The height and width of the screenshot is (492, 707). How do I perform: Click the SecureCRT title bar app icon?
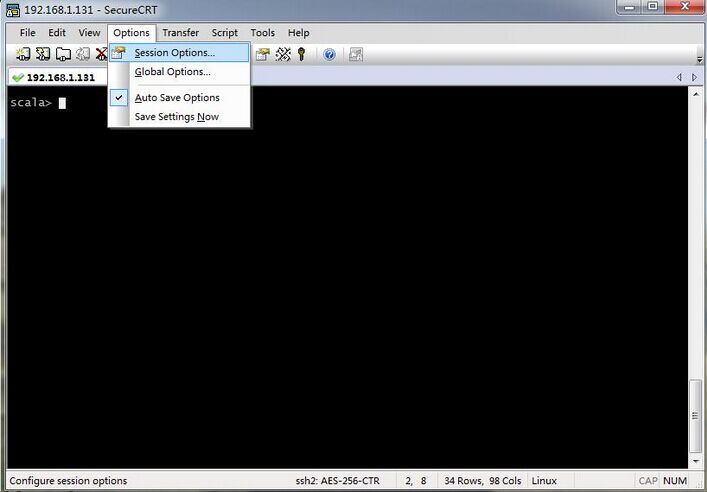pos(13,9)
